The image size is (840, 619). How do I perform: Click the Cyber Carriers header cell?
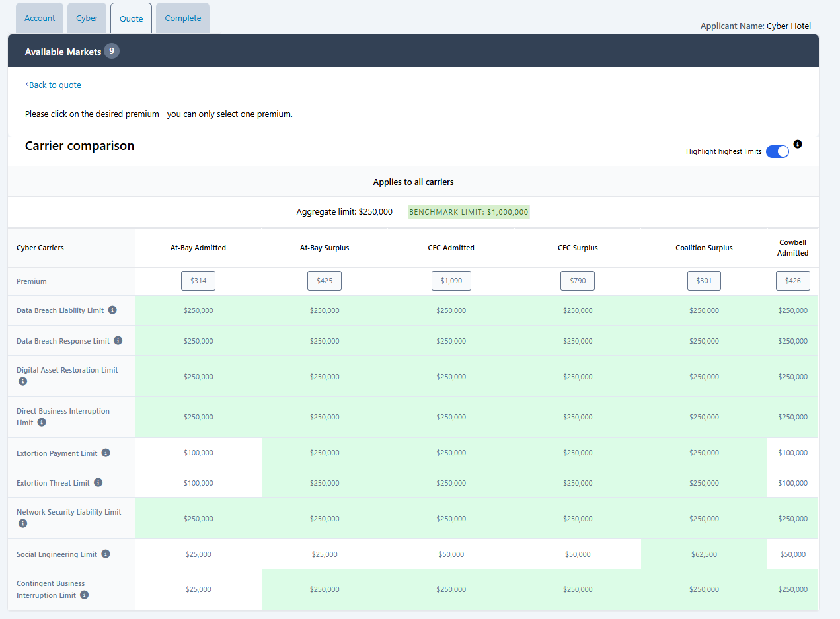coord(71,248)
